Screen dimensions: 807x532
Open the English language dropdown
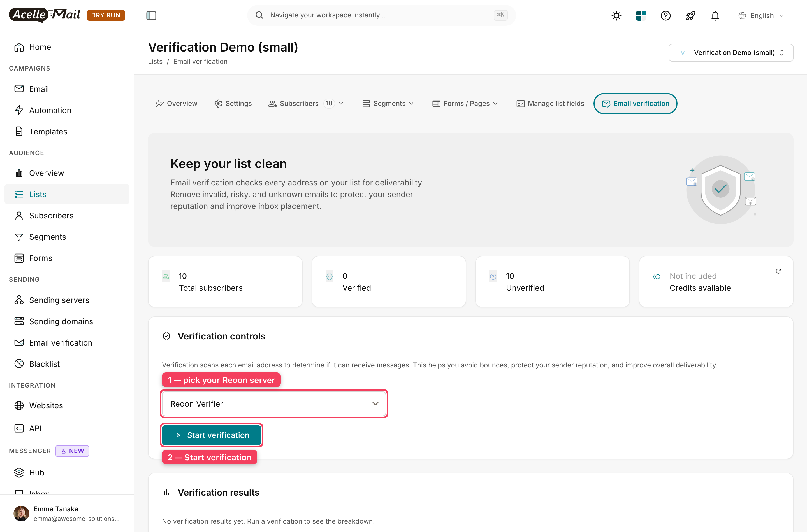(761, 16)
